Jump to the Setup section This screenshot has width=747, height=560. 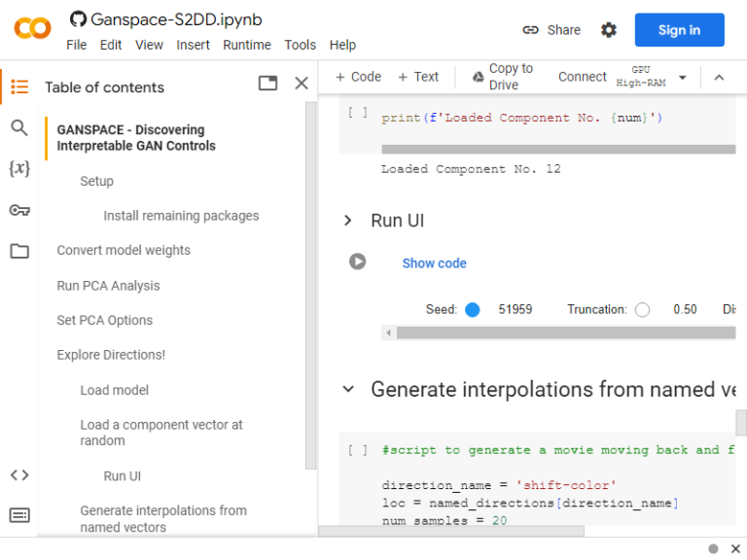(x=96, y=181)
